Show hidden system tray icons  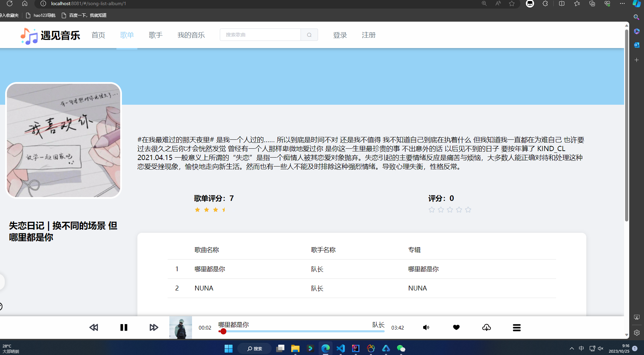(x=572, y=348)
